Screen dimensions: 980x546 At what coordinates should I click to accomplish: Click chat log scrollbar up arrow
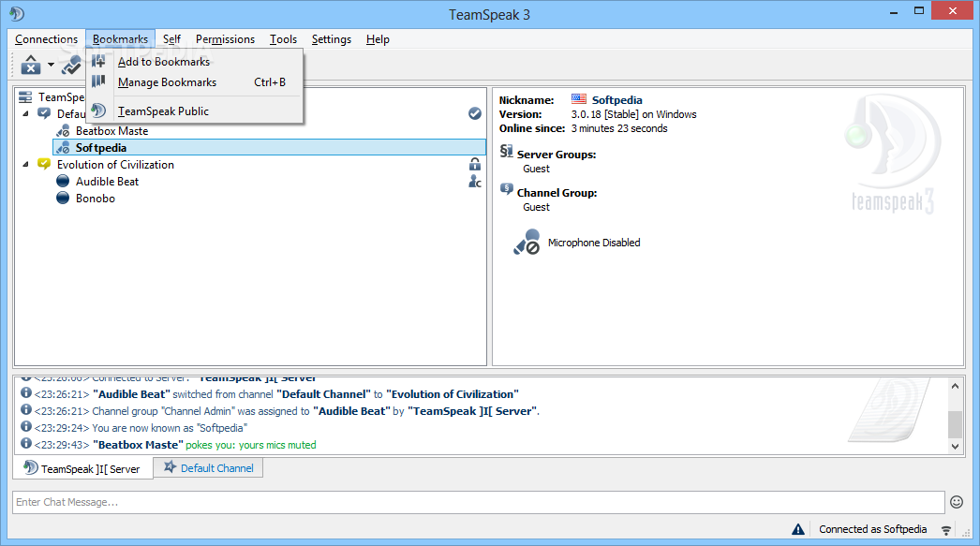[955, 386]
